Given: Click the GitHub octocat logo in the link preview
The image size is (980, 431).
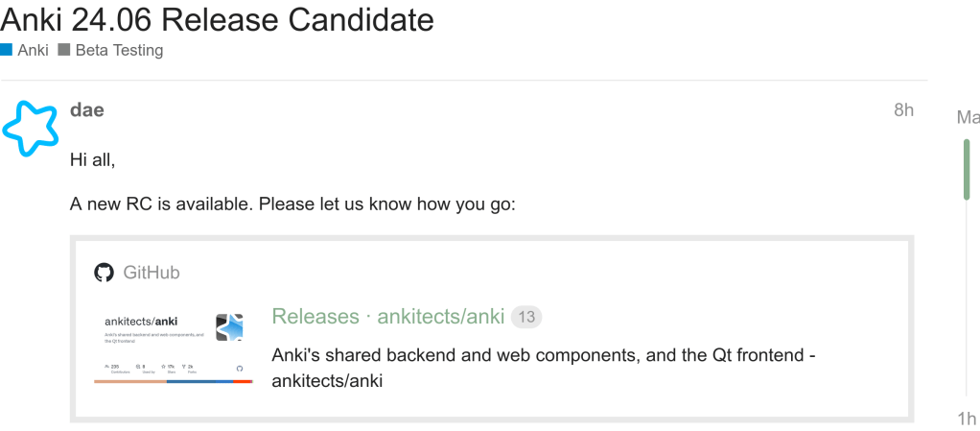Looking at the screenshot, I should pos(104,273).
